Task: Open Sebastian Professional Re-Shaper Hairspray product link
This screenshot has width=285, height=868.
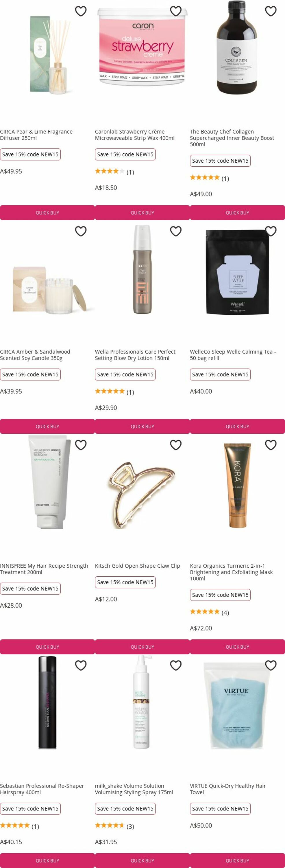Action: click(x=42, y=789)
